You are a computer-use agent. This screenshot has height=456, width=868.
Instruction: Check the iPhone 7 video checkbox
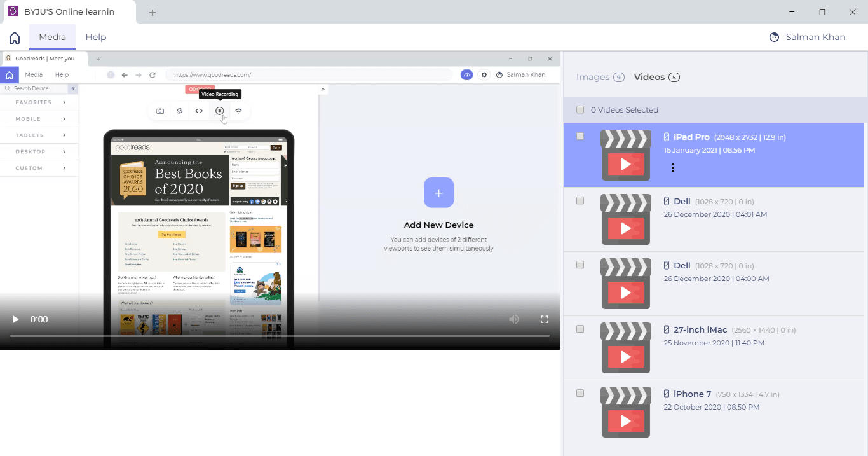(580, 393)
